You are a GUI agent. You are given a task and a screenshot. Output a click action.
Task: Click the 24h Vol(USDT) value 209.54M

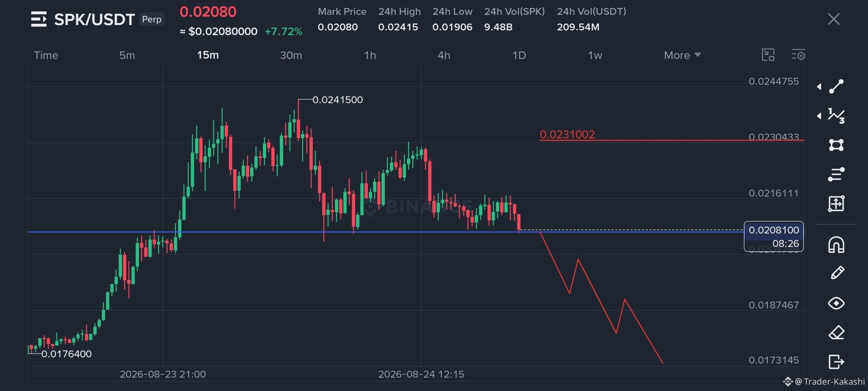point(578,27)
